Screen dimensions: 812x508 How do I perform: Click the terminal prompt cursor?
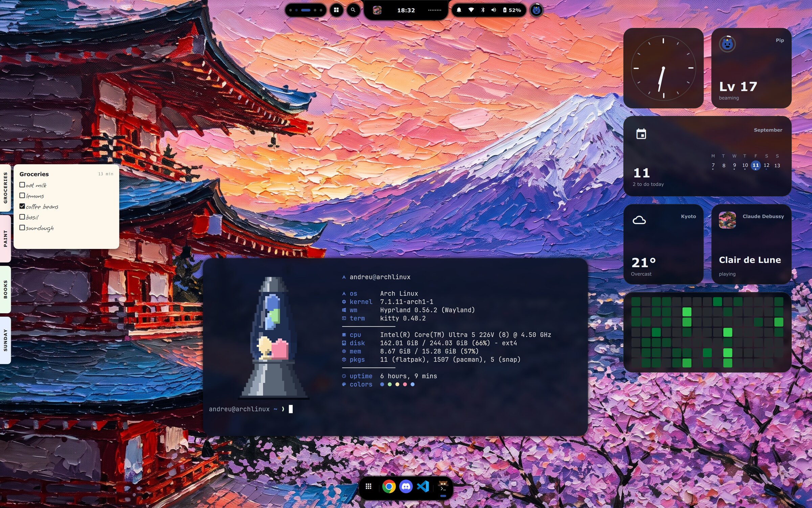pyautogui.click(x=291, y=409)
